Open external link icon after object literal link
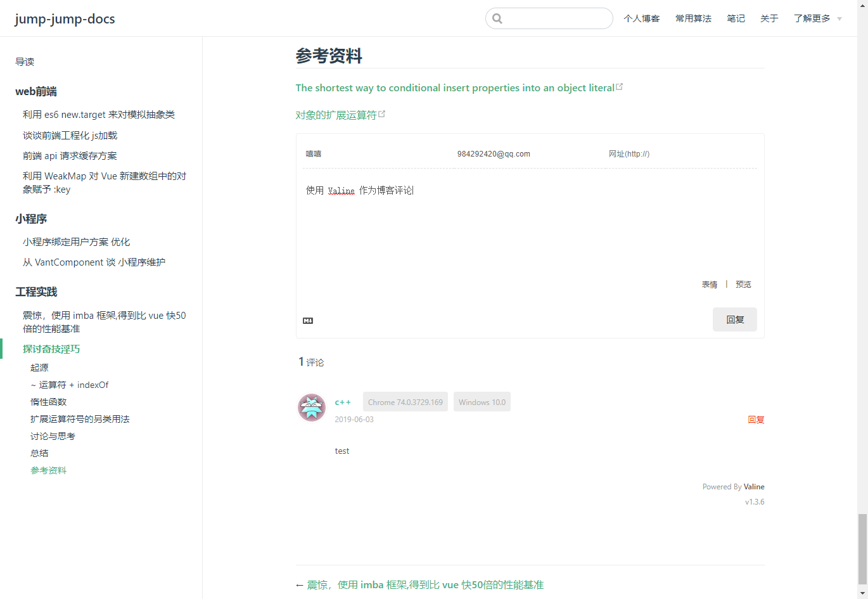Viewport: 868px width, 599px height. [x=620, y=87]
